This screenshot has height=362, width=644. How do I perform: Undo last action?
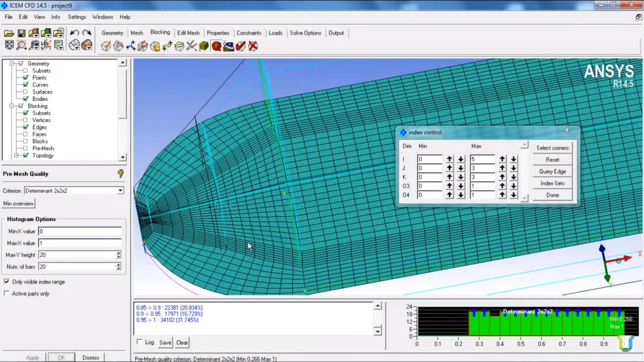tap(74, 33)
